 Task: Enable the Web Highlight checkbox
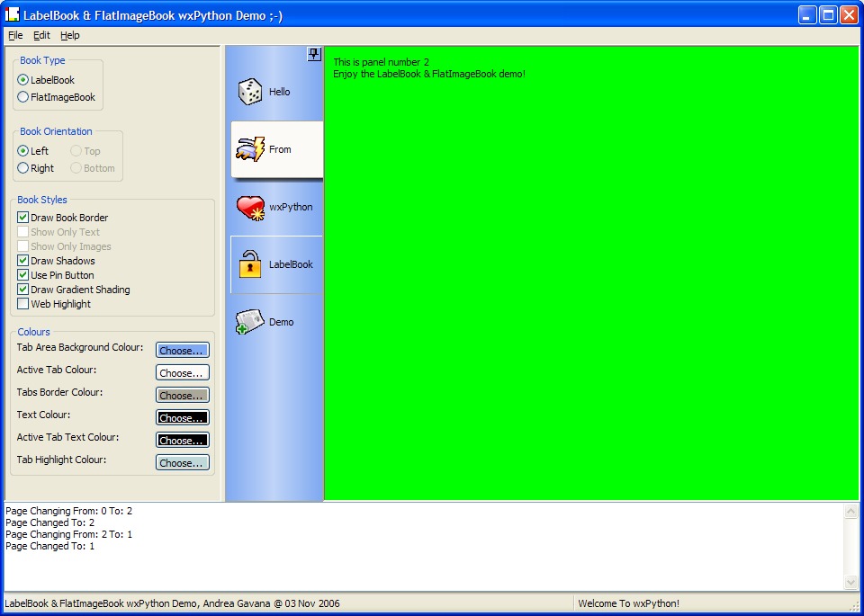coord(23,304)
